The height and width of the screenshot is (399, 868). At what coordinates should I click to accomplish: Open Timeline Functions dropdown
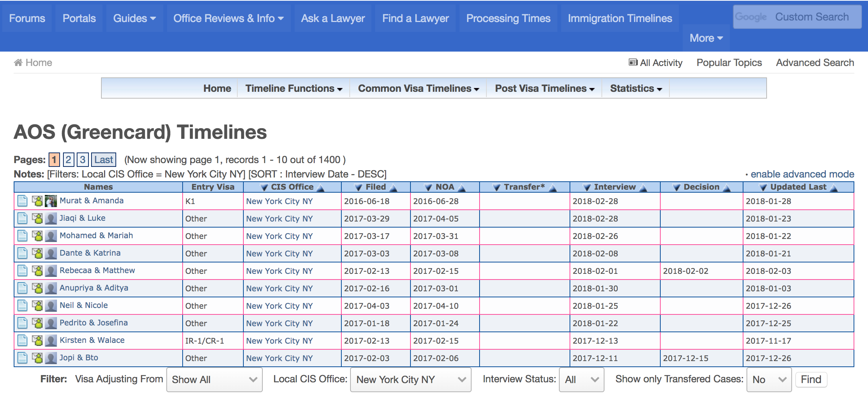(x=294, y=88)
